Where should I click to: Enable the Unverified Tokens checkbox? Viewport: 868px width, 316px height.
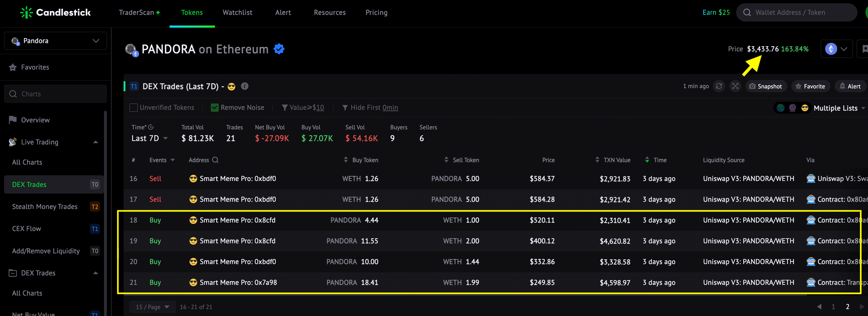point(133,107)
